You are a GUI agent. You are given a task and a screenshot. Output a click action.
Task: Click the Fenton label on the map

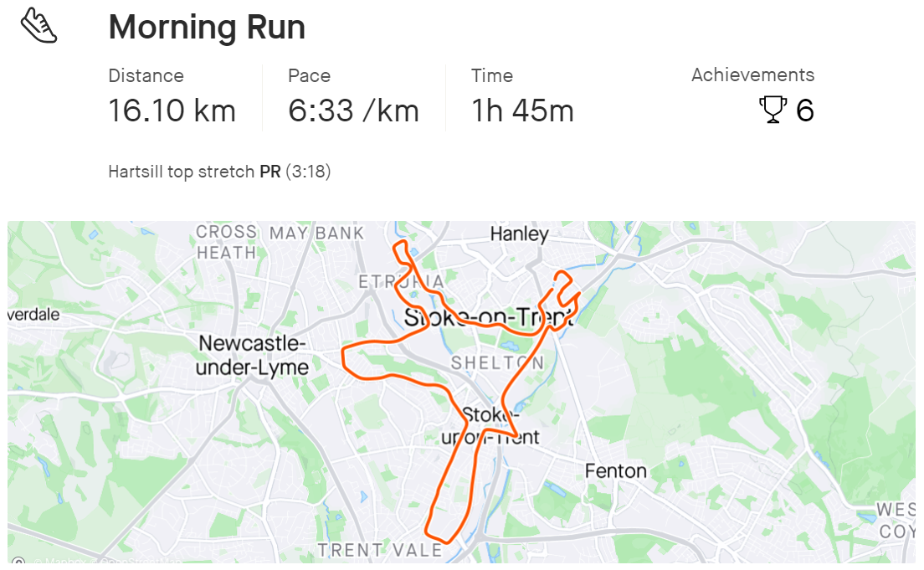coord(615,470)
